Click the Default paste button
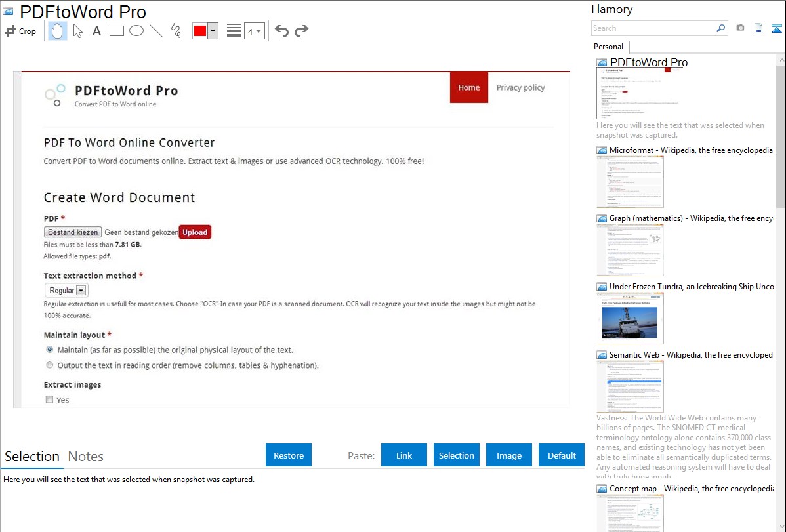 pos(562,455)
